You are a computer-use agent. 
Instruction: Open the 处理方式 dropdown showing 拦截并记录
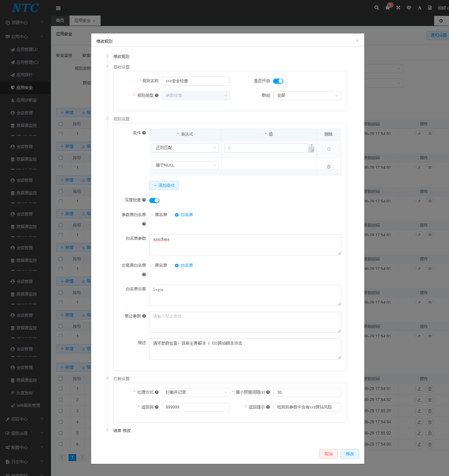pyautogui.click(x=196, y=392)
